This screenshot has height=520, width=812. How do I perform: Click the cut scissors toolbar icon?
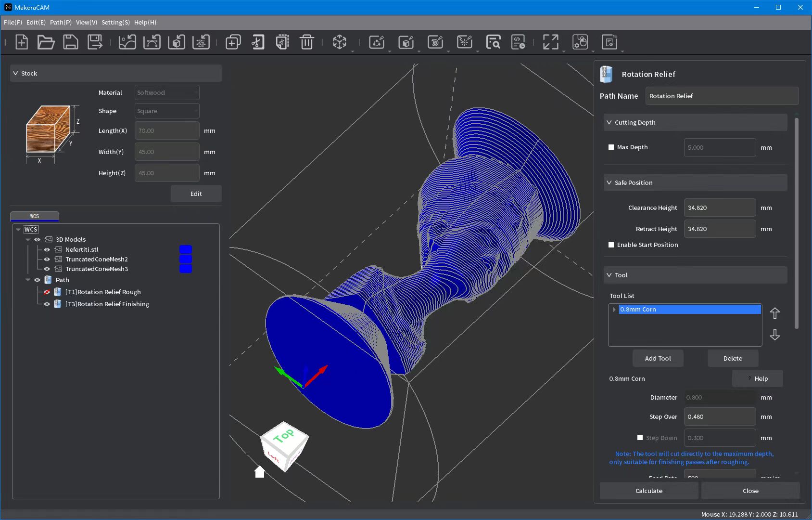[x=258, y=42]
